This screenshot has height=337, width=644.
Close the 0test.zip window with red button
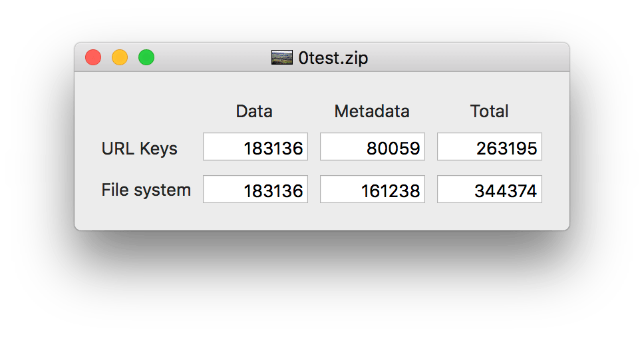click(93, 58)
